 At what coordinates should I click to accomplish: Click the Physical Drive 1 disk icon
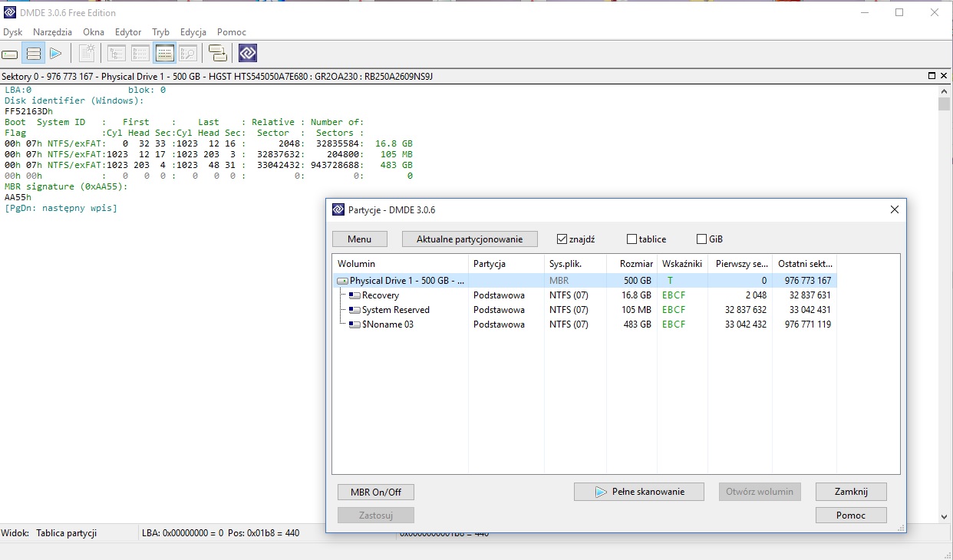coord(343,281)
